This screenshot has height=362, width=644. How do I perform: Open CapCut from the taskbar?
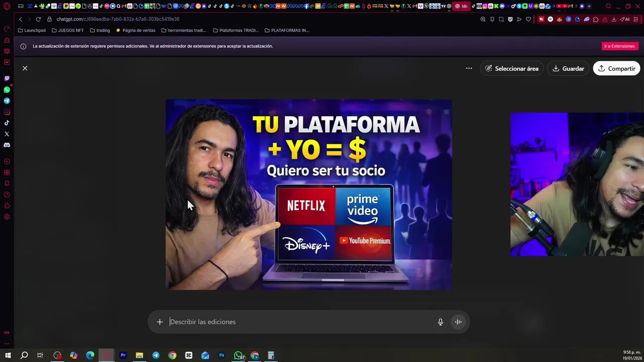click(x=189, y=355)
